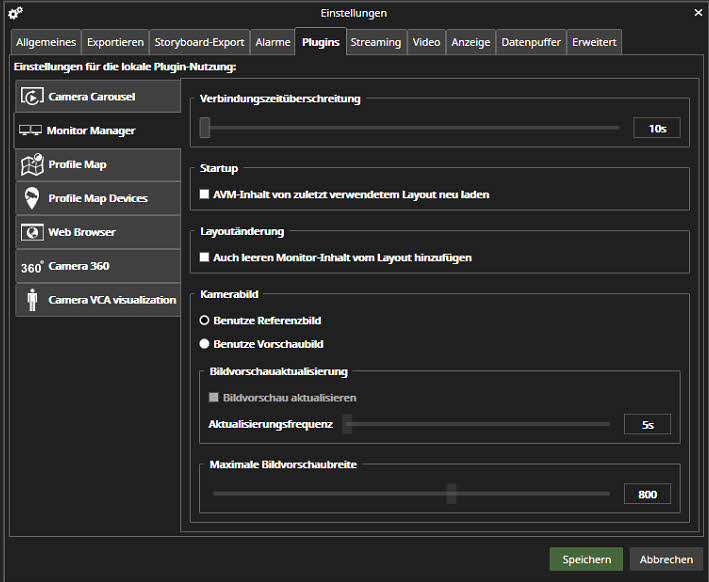Click the Camera VCA visualization person icon
The image size is (709, 582).
[x=32, y=300]
